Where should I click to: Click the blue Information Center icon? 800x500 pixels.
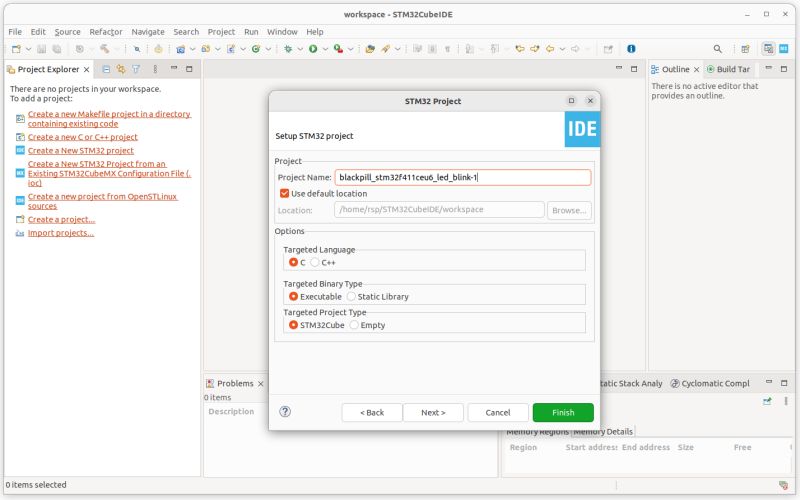pyautogui.click(x=631, y=49)
